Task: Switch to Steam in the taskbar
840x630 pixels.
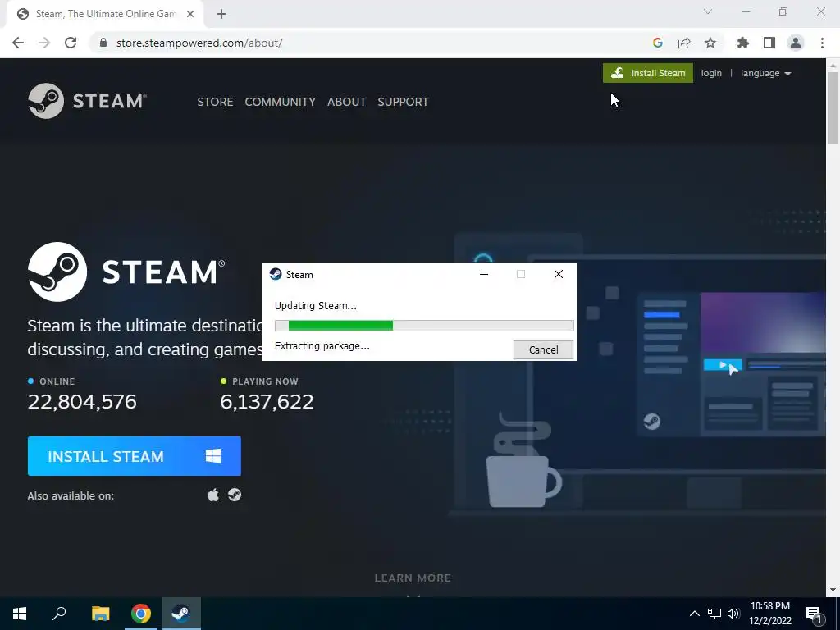Action: tap(181, 614)
